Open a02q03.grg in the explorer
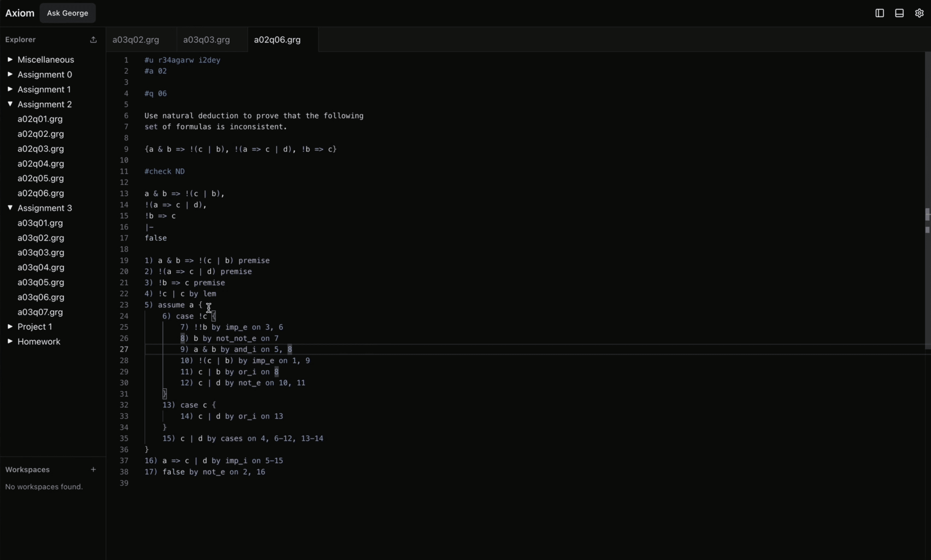This screenshot has height=560, width=931. tap(41, 149)
